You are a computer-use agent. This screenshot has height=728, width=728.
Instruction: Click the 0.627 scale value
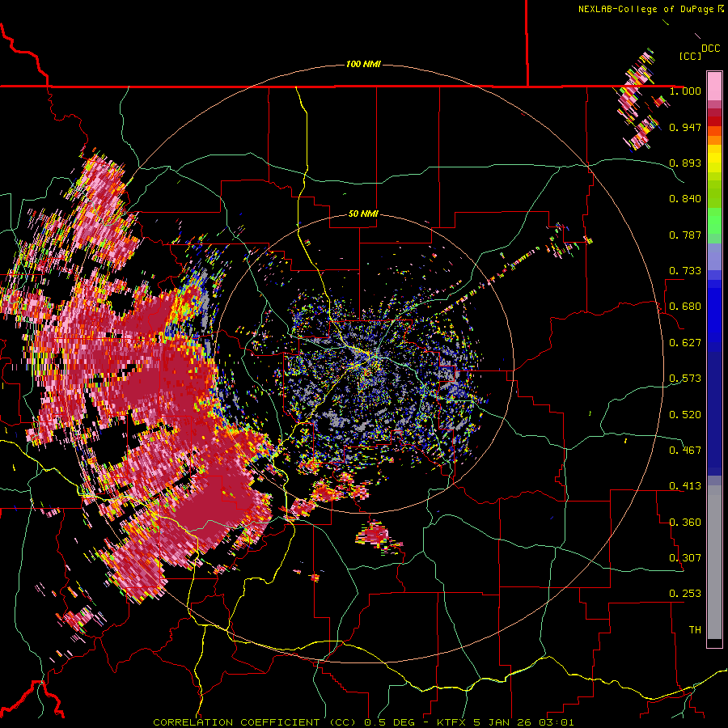pyautogui.click(x=685, y=342)
